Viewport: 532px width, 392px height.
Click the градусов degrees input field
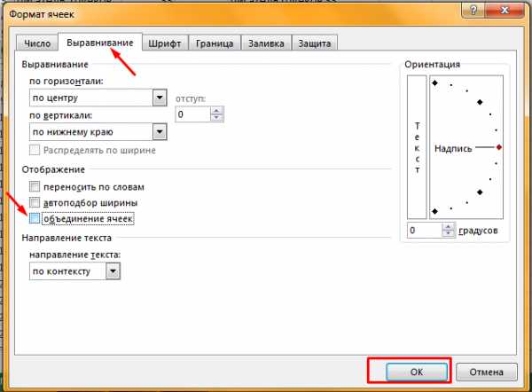point(425,230)
